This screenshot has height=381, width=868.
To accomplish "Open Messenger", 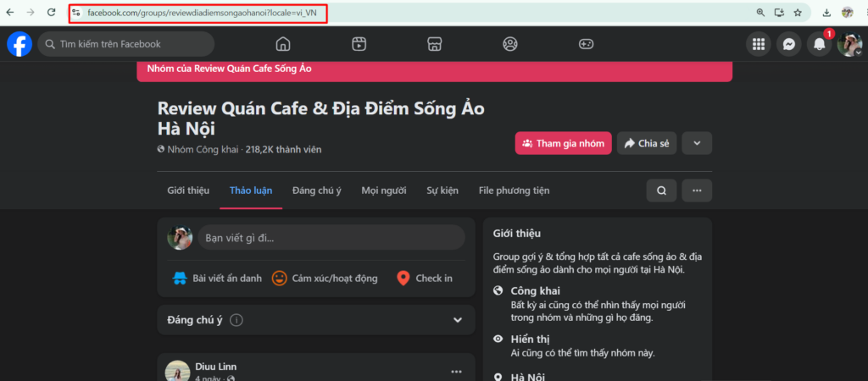I will tap(789, 44).
